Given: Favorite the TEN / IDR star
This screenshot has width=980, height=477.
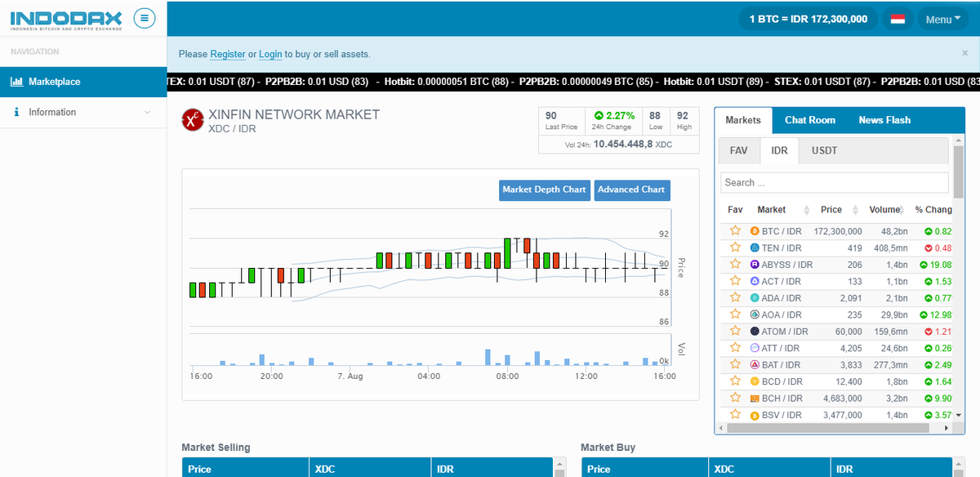Looking at the screenshot, I should coord(735,247).
